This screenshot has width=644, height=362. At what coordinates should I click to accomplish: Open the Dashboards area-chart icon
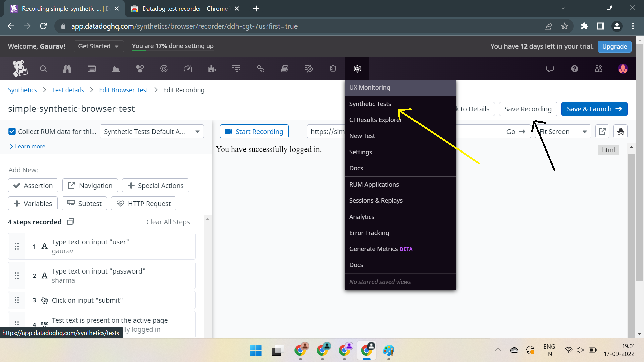coord(115,69)
